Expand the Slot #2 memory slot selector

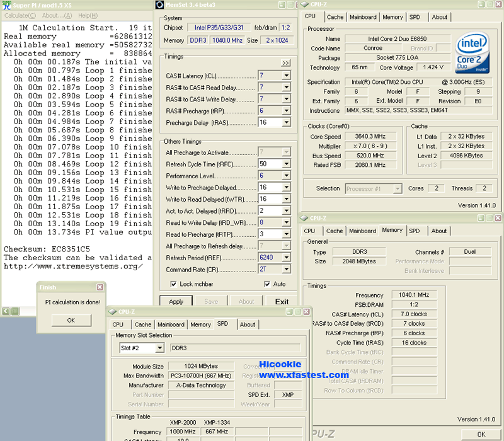coord(159,348)
